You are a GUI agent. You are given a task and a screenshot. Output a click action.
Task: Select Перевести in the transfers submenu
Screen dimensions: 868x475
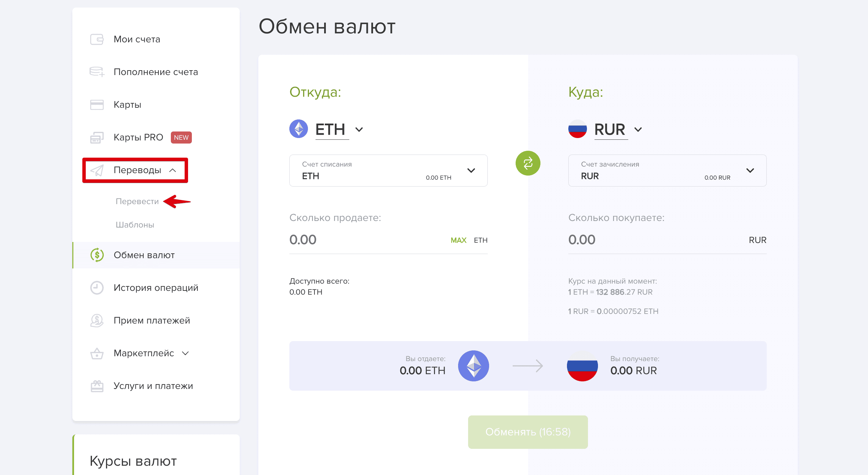pyautogui.click(x=137, y=201)
